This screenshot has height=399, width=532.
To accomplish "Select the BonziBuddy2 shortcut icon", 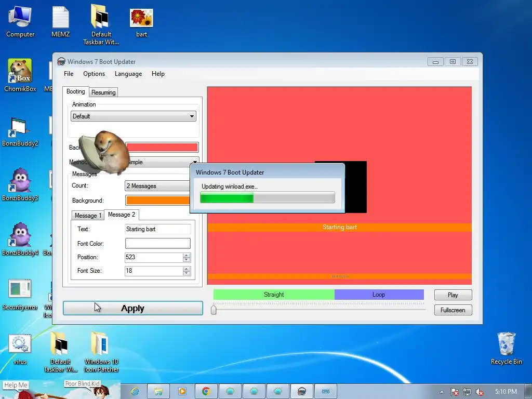I will [x=20, y=131].
